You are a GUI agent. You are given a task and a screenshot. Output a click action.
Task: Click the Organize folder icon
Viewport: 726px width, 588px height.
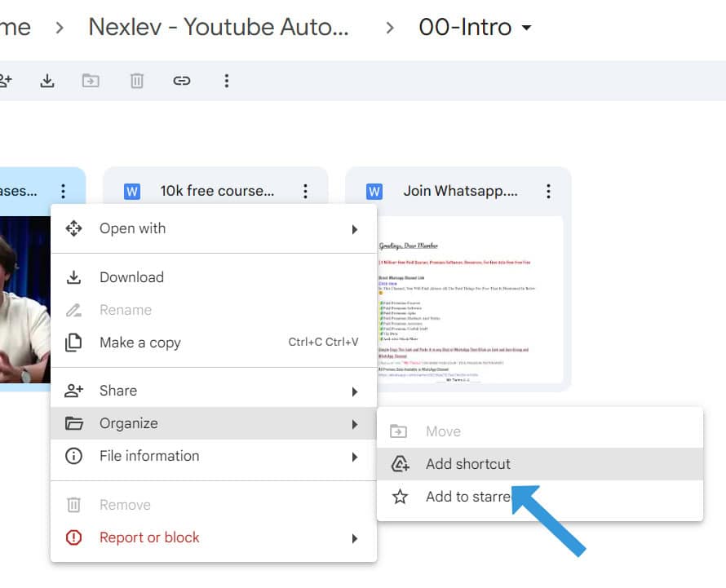(74, 423)
